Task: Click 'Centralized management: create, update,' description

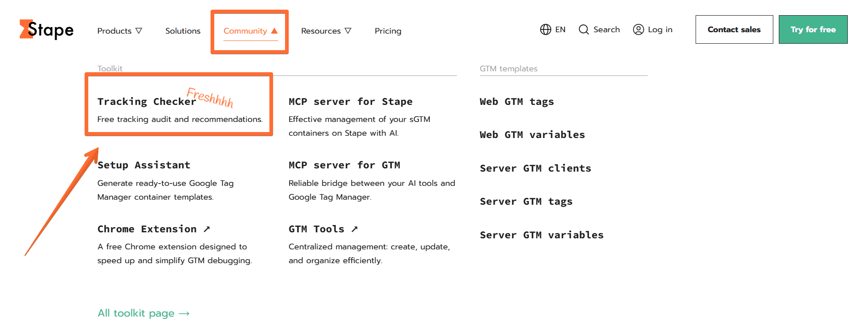Action: pyautogui.click(x=370, y=247)
